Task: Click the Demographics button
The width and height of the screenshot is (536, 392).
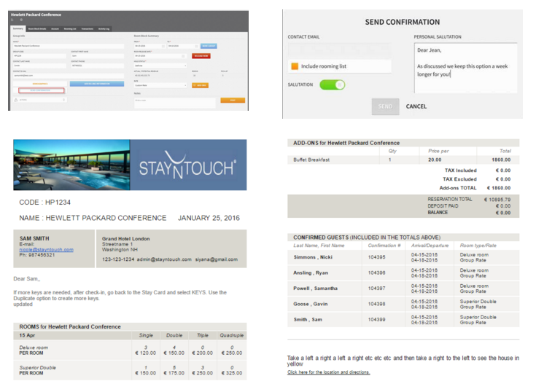Action: [x=40, y=84]
